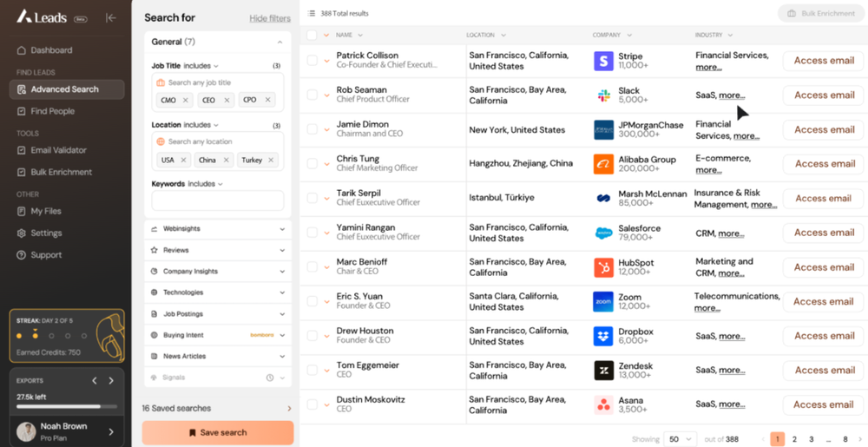This screenshot has width=868, height=447.
Task: Click the exports 27.5k left progress bar
Action: [67, 406]
